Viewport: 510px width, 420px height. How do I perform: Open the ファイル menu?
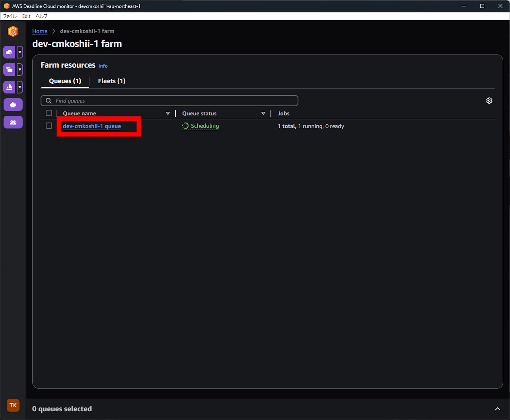(x=10, y=16)
